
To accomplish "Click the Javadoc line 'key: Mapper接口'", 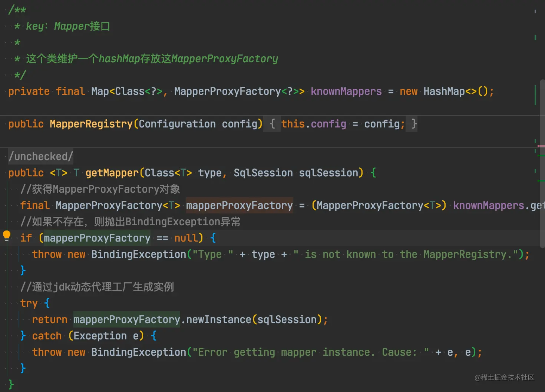I will (x=68, y=26).
